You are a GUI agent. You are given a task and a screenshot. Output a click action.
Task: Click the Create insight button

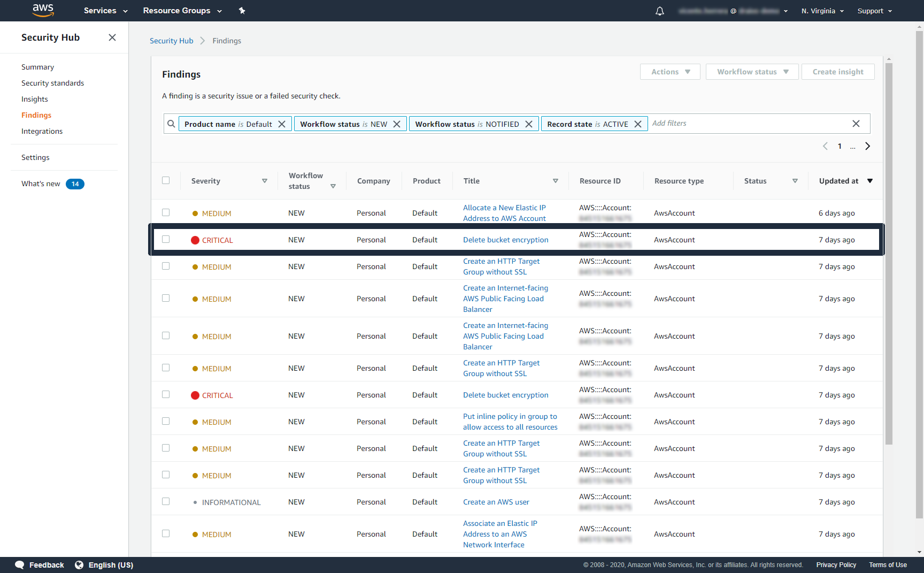pyautogui.click(x=838, y=72)
